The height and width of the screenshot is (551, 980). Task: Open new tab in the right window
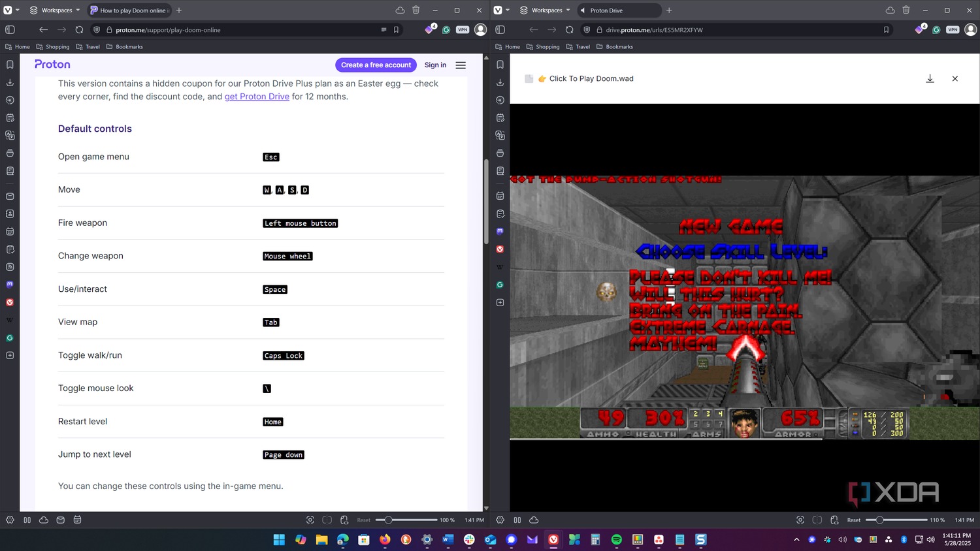pyautogui.click(x=669, y=10)
